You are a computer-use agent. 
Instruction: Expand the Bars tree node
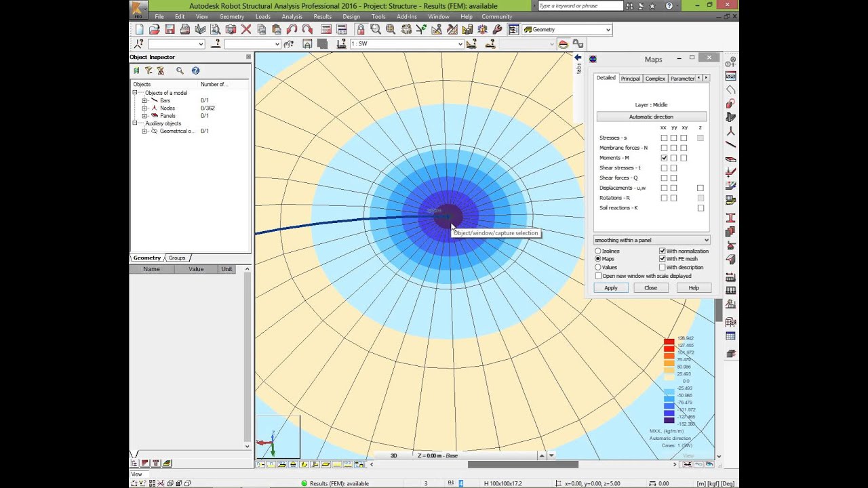click(144, 100)
